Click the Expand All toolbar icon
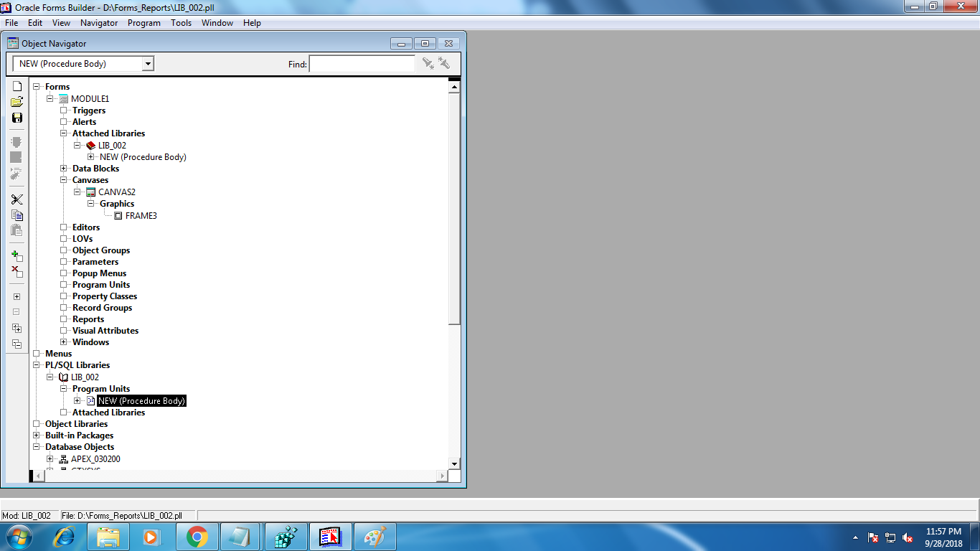 coord(17,328)
